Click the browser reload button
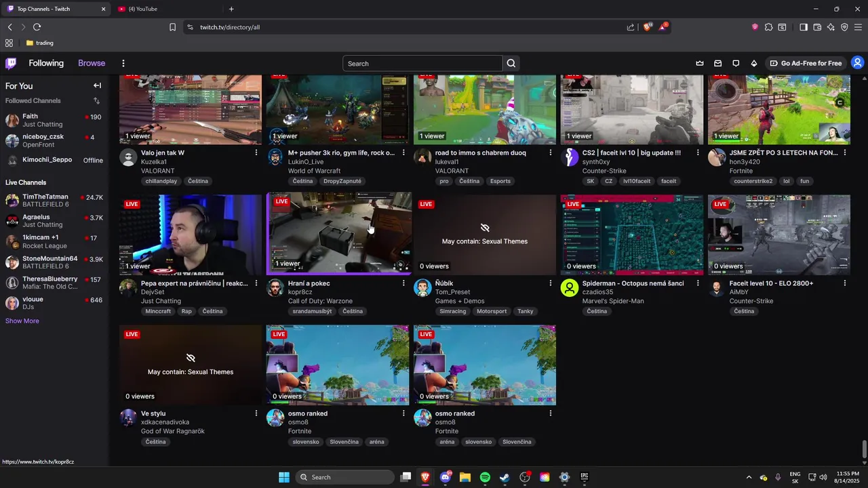Screen dimensions: 868x488 (37, 27)
